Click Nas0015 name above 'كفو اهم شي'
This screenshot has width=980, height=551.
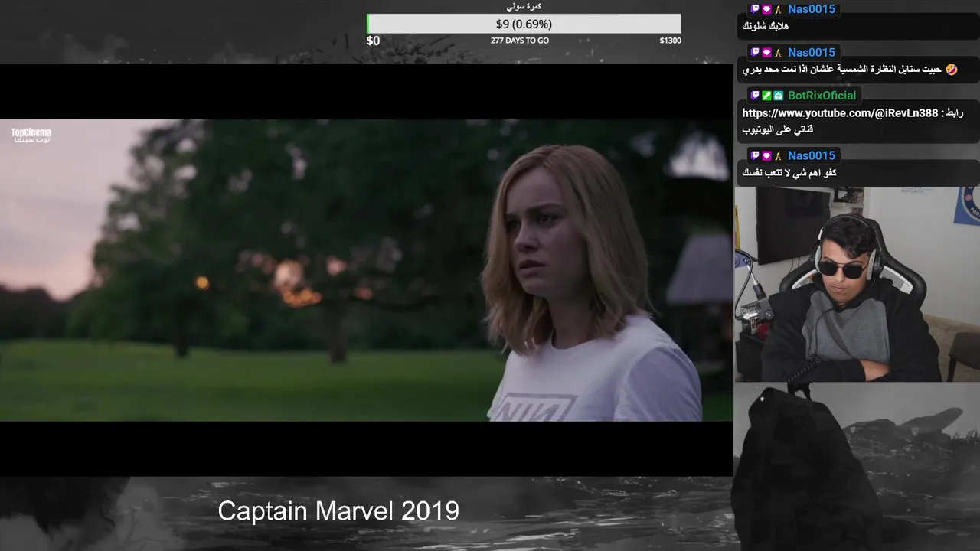coord(812,155)
